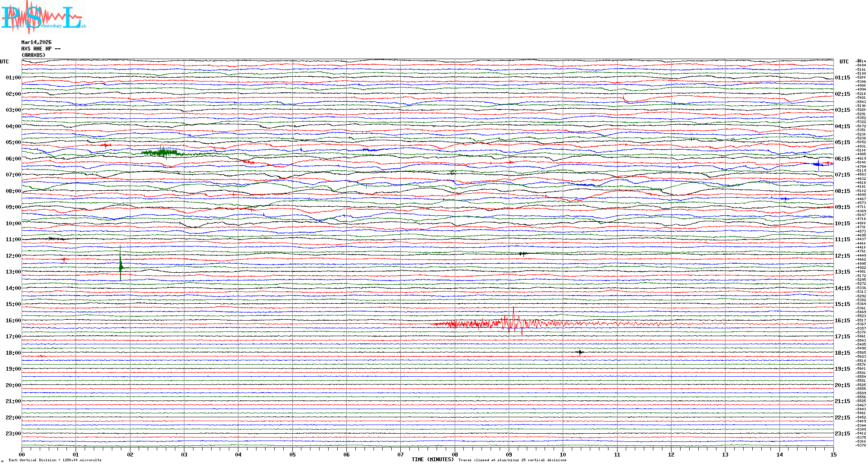868x466 pixels.
Task: Click the AXS HHE HP station label
Action: (x=41, y=49)
